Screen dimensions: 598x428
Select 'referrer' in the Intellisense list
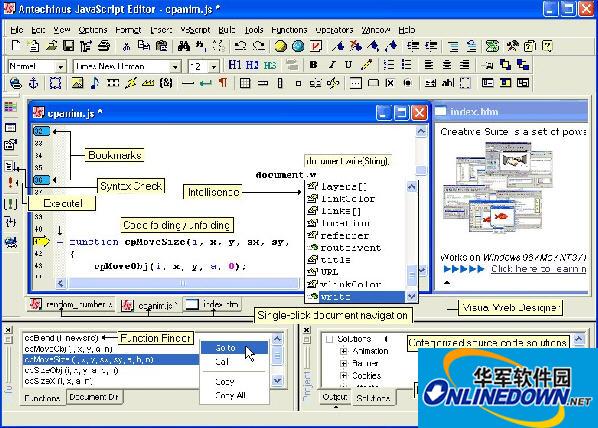click(344, 235)
